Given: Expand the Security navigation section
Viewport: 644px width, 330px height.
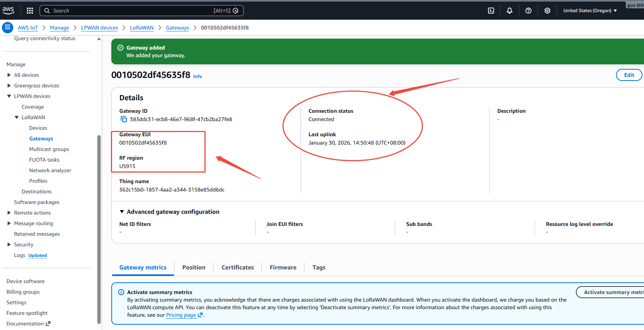Looking at the screenshot, I should 9,244.
